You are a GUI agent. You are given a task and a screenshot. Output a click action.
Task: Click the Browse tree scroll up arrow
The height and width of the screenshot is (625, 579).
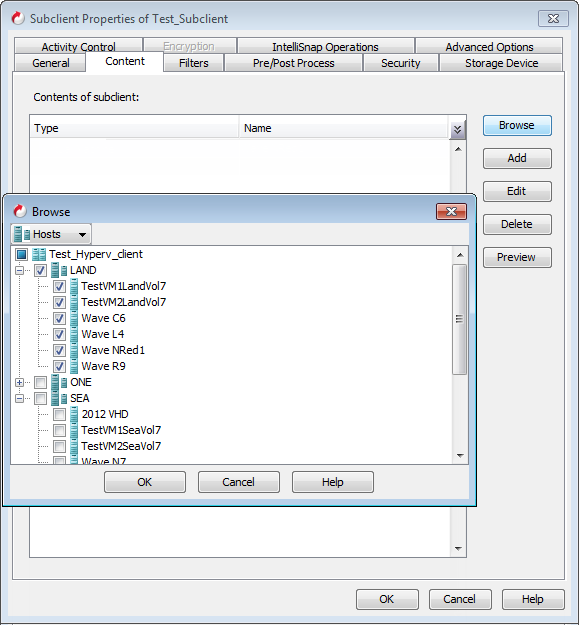coord(460,255)
